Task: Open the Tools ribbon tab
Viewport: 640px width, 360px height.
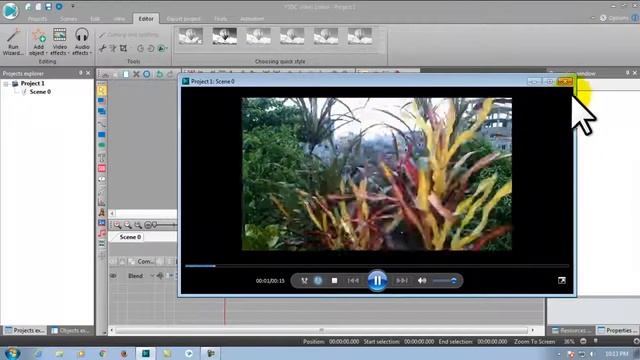Action: [x=221, y=19]
